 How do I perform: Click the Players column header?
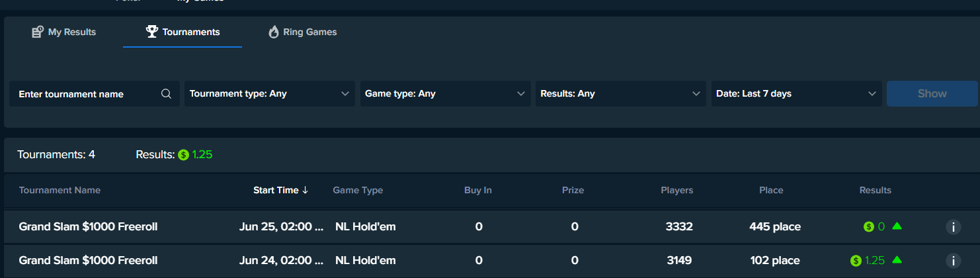point(676,190)
